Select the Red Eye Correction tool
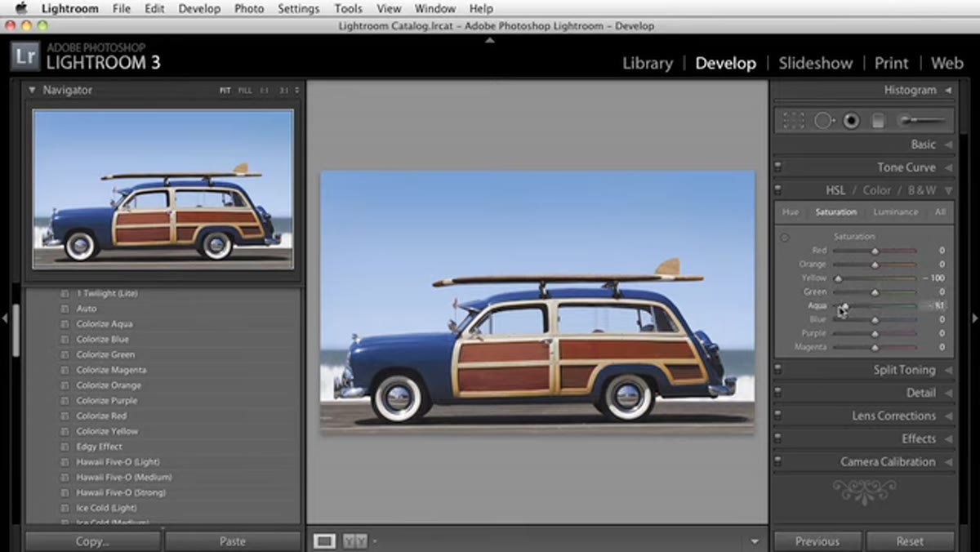 (x=851, y=121)
